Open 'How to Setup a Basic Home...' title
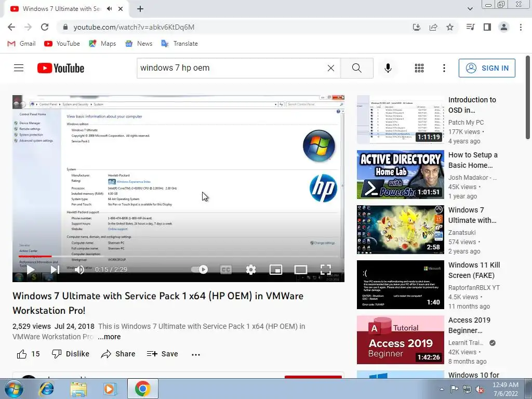This screenshot has height=399, width=532. [x=473, y=160]
